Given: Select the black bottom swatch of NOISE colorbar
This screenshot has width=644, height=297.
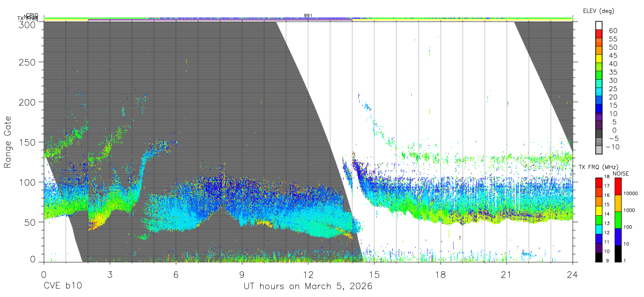Looking at the screenshot, I should pos(618,253).
